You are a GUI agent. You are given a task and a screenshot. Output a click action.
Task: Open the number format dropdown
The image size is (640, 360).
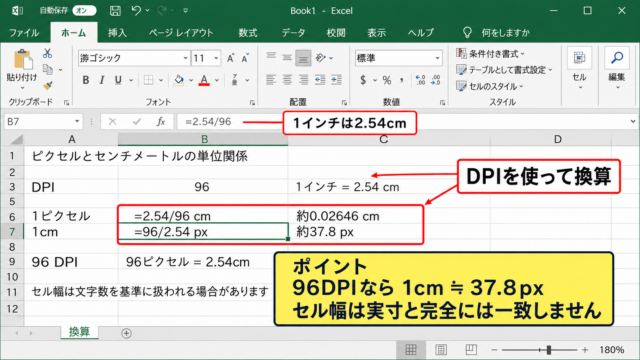(x=438, y=58)
